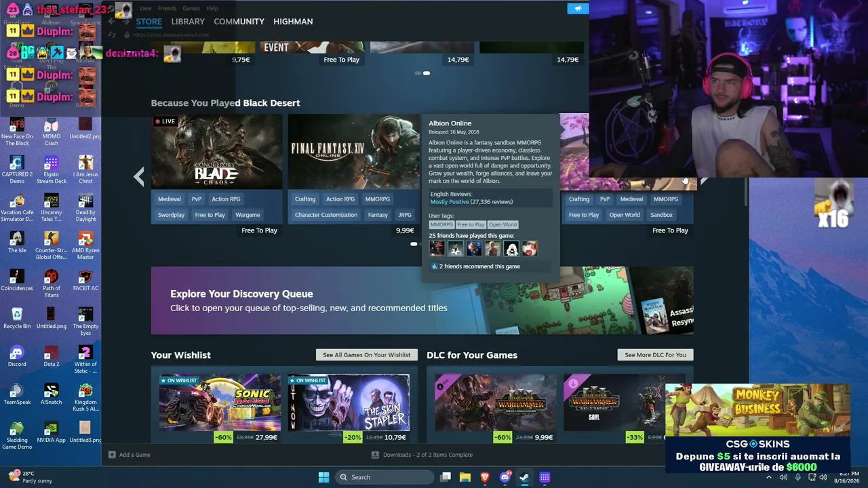868x488 pixels.
Task: Select the Recycle Bin desktop icon
Action: [17, 319]
